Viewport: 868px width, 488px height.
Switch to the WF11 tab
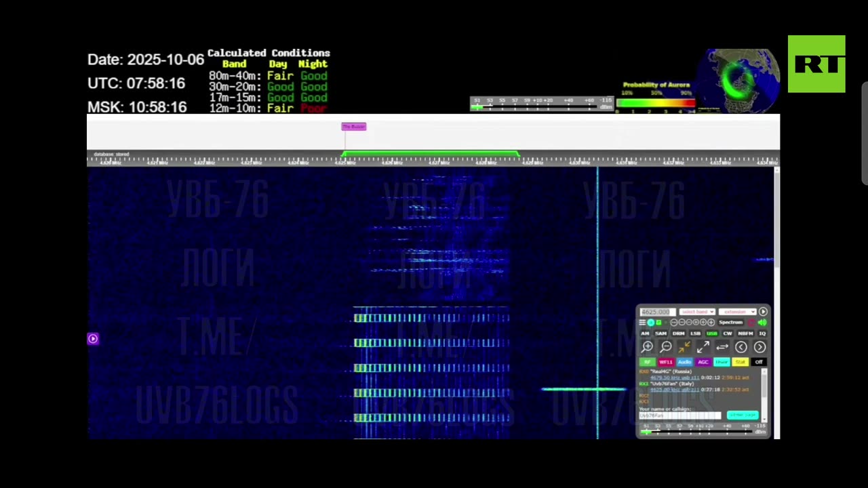point(666,362)
